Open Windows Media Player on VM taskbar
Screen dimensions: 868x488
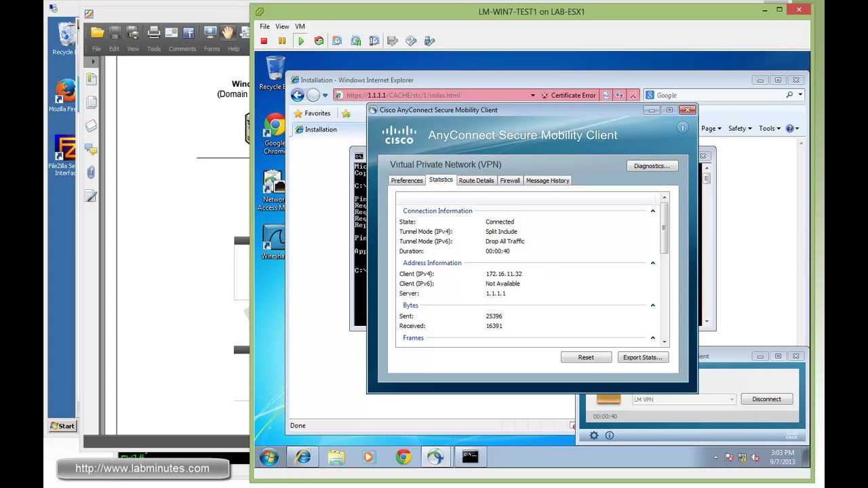click(369, 457)
